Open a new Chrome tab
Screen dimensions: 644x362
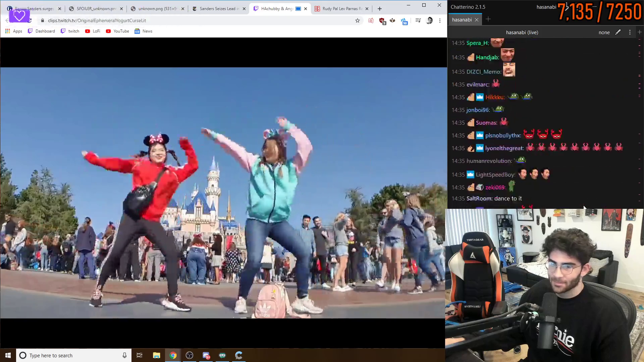380,8
